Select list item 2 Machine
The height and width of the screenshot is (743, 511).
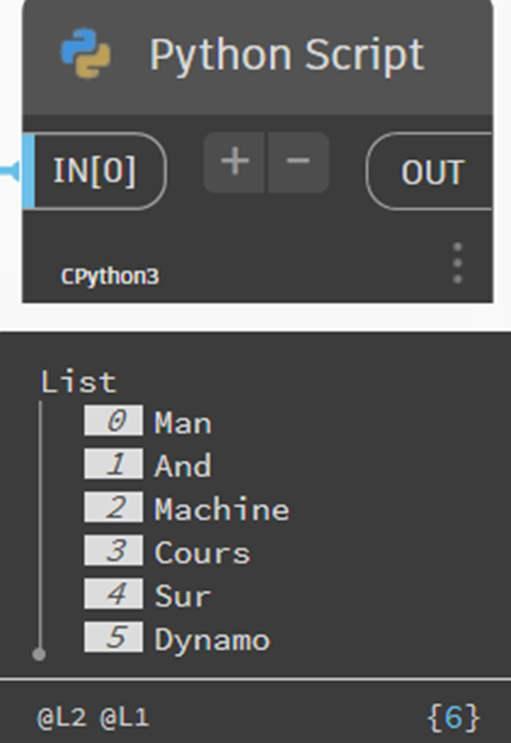pyautogui.click(x=222, y=509)
